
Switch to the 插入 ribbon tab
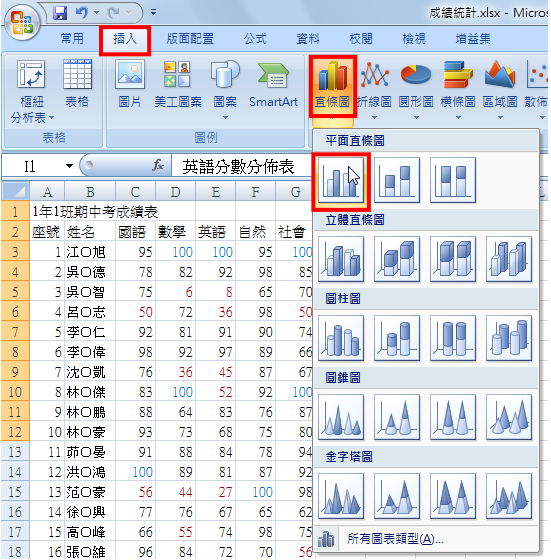[125, 39]
